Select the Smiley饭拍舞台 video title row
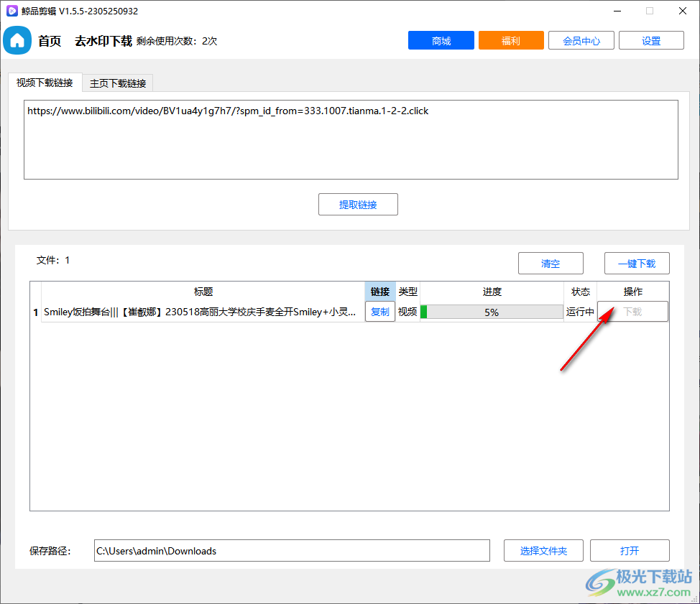 [x=203, y=312]
